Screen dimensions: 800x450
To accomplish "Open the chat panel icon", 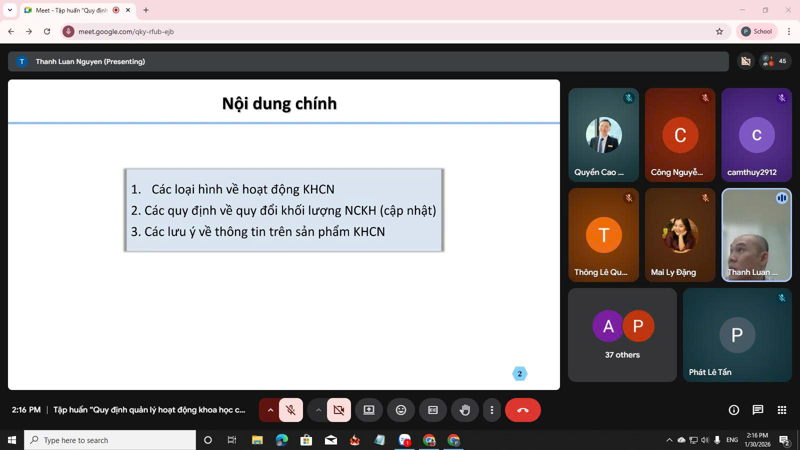I will (x=757, y=410).
